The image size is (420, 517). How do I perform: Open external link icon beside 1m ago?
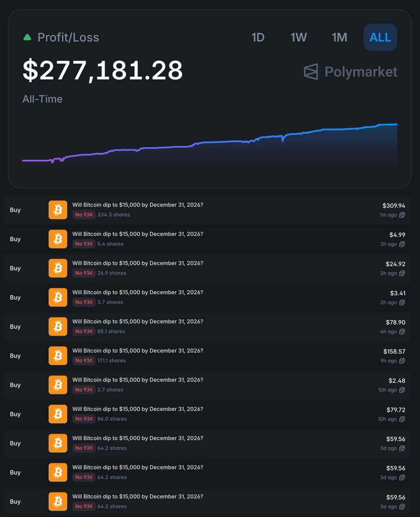[x=402, y=215]
